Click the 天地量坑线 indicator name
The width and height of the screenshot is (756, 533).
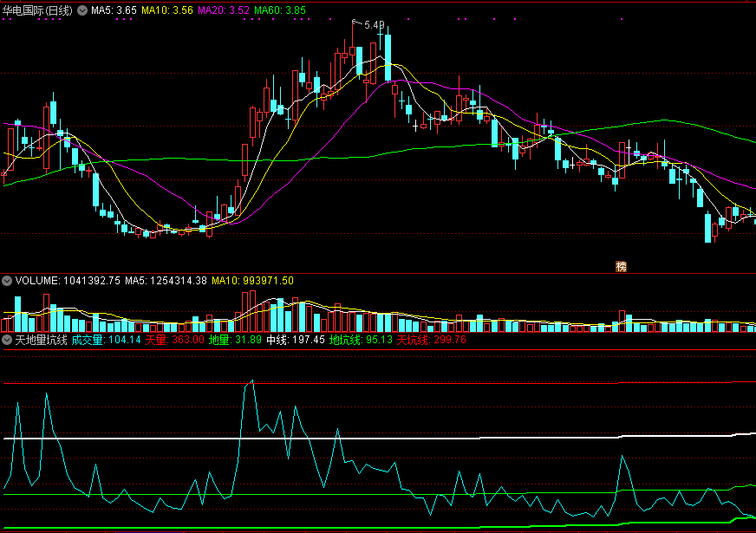(x=41, y=340)
